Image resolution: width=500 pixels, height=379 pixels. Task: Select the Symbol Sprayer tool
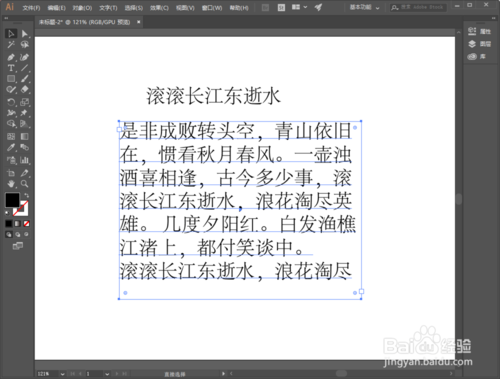(x=11, y=160)
